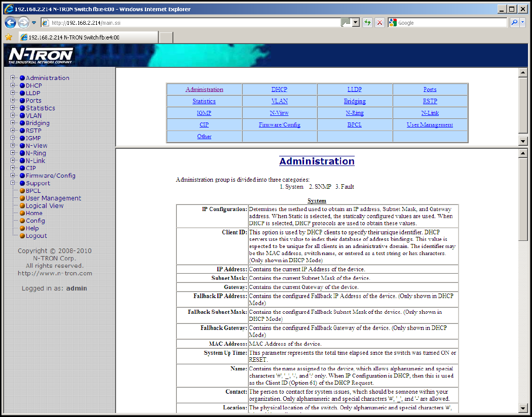Screen dimensions: 532x417
Task: Select Statistics in the sidebar tree
Action: pos(41,108)
